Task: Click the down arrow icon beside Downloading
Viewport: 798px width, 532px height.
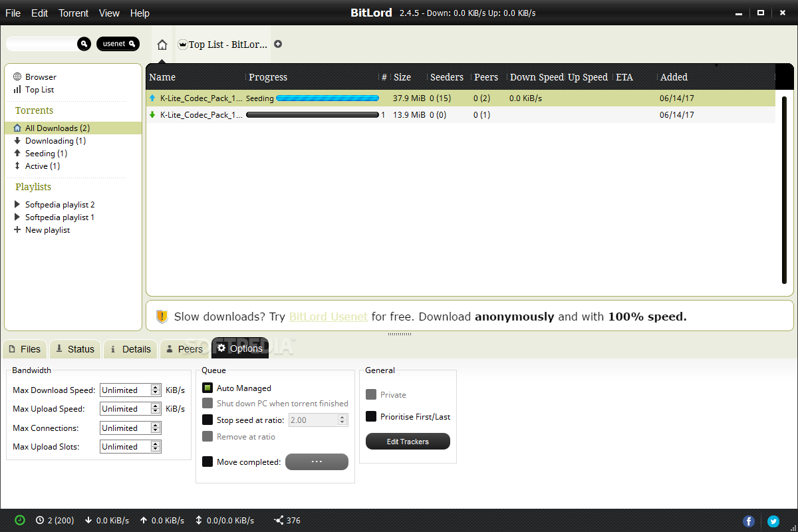Action: click(17, 140)
